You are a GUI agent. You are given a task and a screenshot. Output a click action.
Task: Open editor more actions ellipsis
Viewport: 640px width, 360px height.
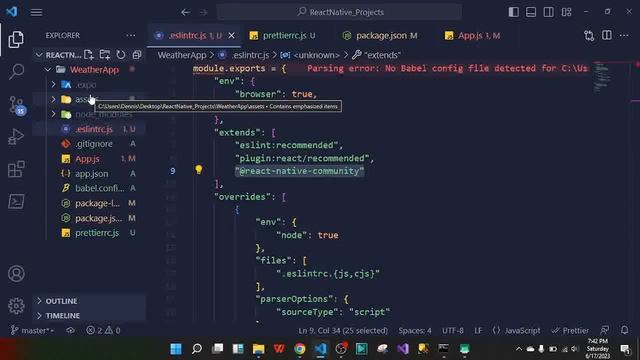624,36
